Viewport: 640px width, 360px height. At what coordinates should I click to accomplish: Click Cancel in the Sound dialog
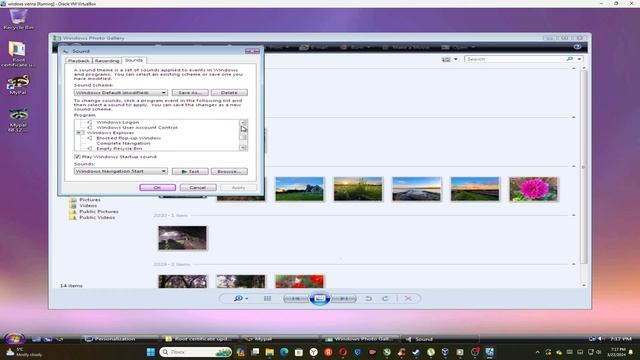198,187
